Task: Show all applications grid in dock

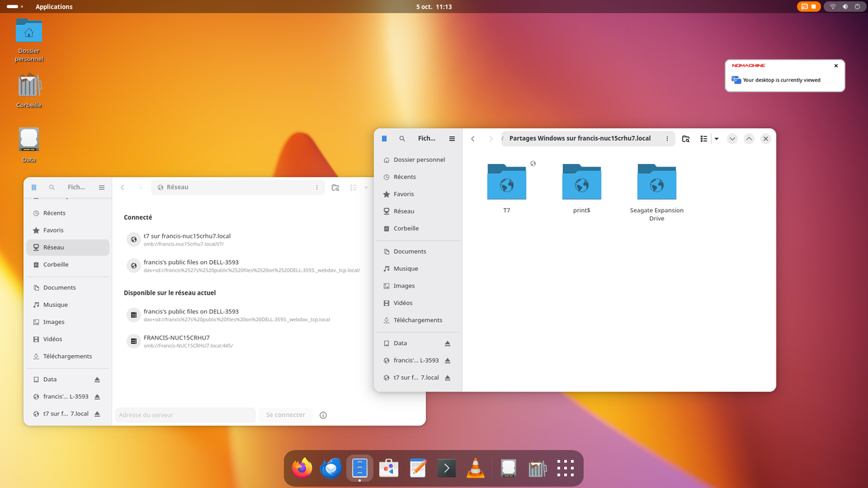Action: point(566,468)
